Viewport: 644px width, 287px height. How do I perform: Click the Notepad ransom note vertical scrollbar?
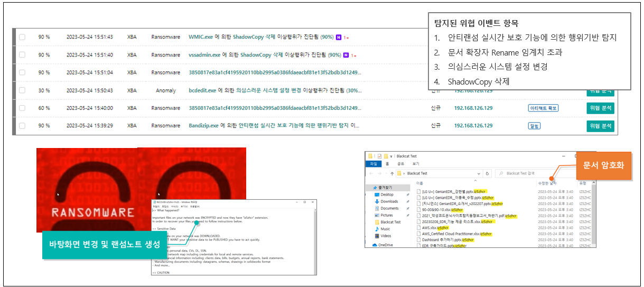click(315, 242)
